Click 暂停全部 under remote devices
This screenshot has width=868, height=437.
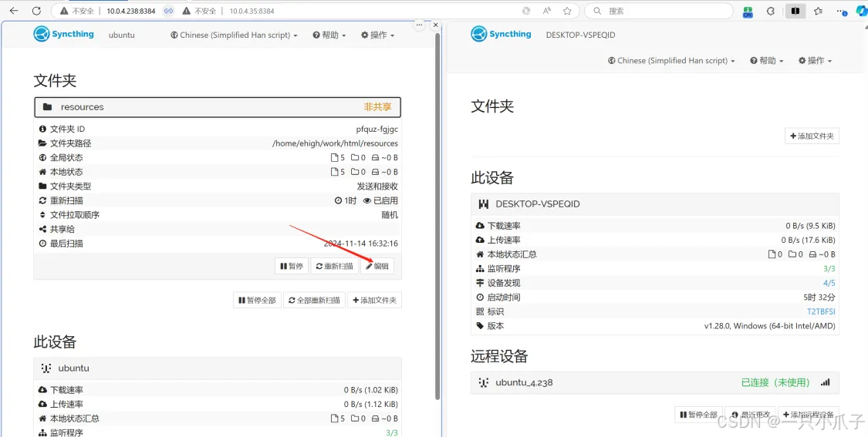pos(698,415)
